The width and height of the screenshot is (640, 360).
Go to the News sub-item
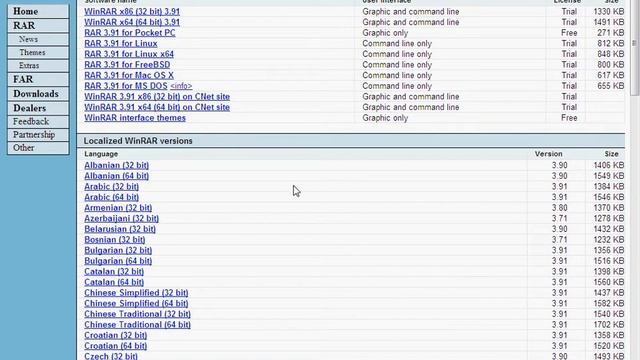coord(38,40)
